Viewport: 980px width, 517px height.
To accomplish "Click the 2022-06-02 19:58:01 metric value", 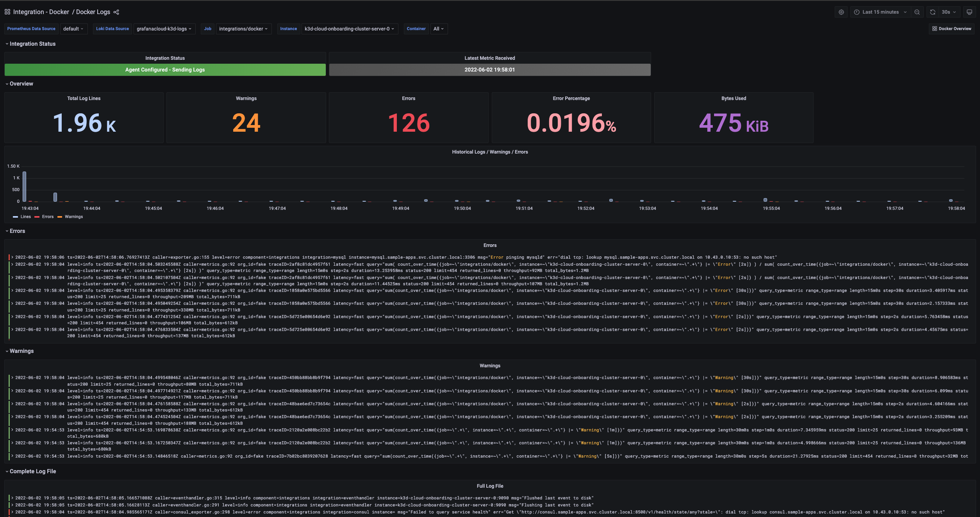I will point(489,70).
